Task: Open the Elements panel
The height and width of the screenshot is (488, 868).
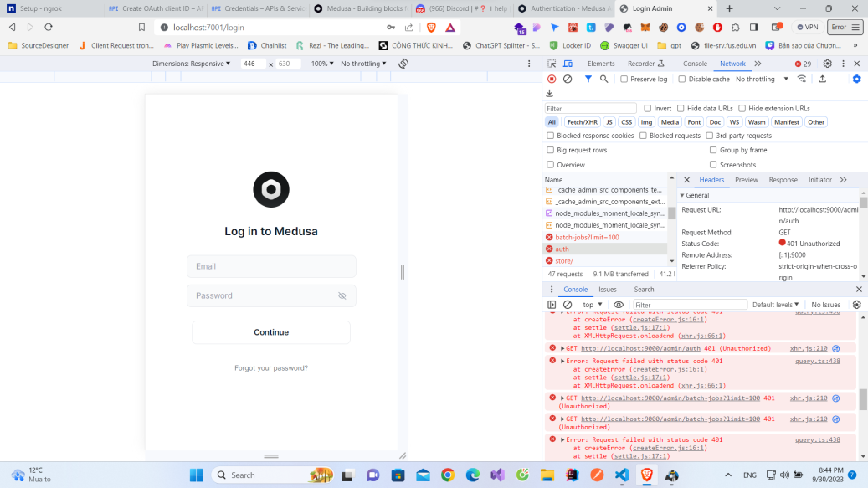Action: pyautogui.click(x=601, y=63)
